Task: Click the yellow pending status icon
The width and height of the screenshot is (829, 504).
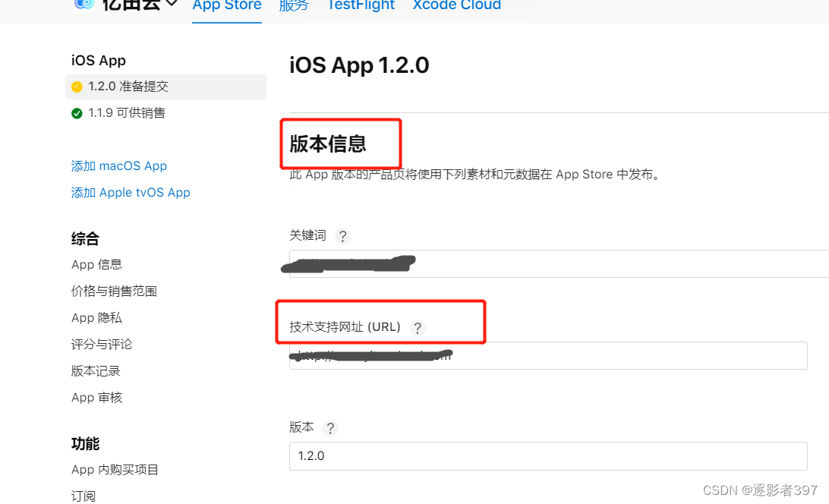Action: (x=77, y=87)
